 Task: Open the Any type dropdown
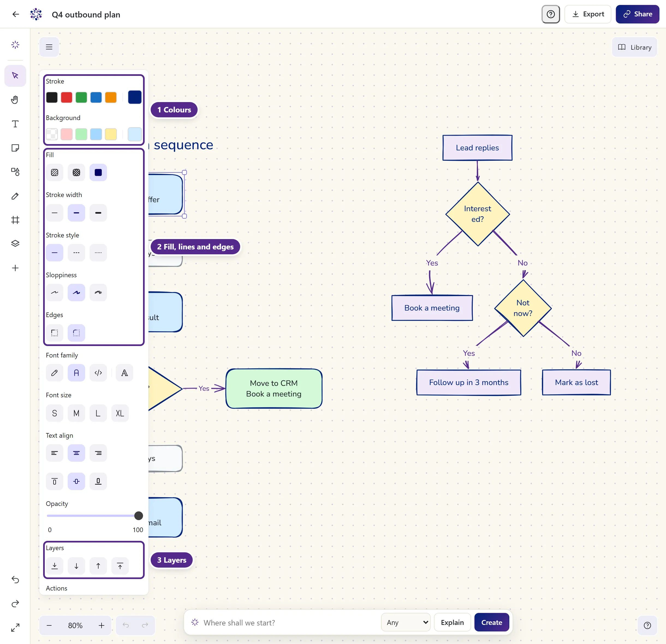pyautogui.click(x=406, y=622)
